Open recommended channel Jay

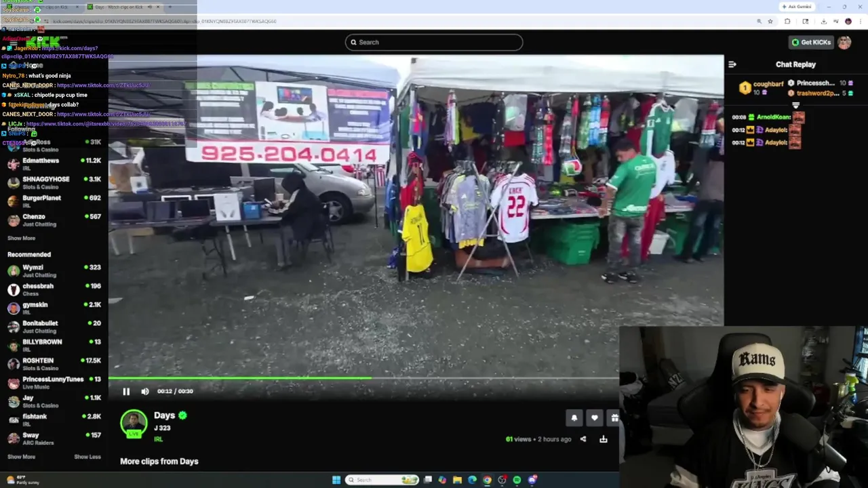coord(54,401)
